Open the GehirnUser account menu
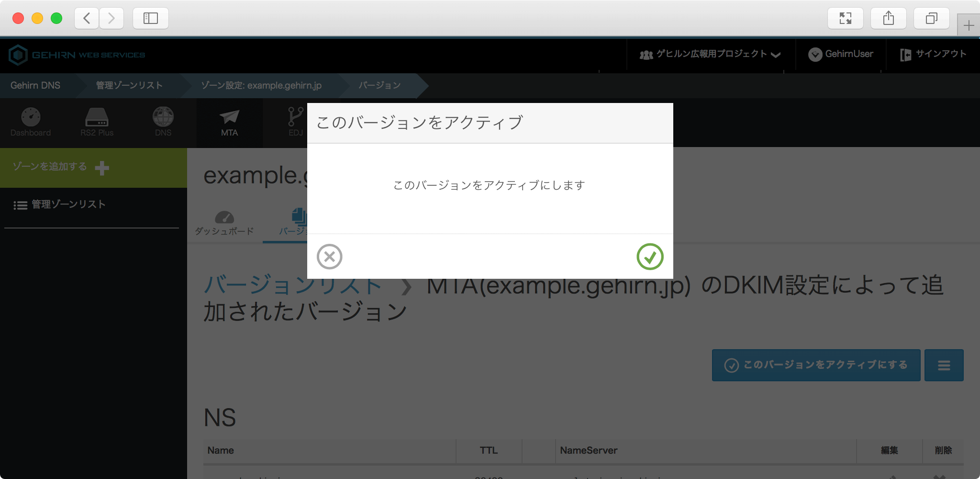Screen dimensions: 980x479 click(841, 55)
